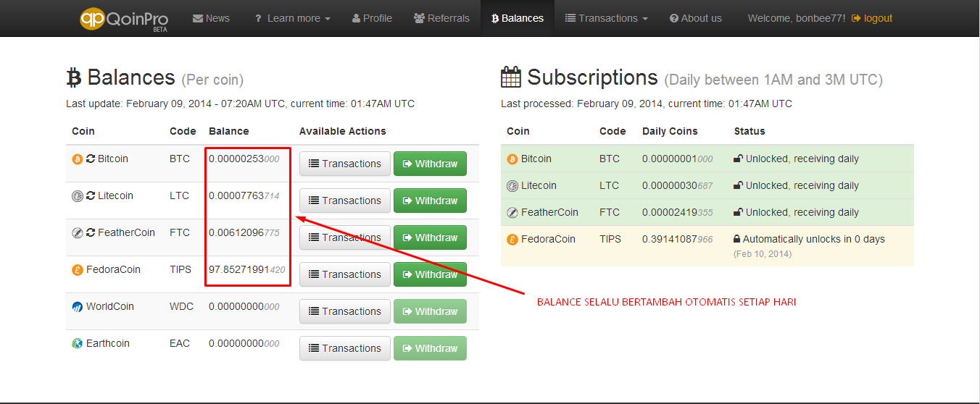Select the Balances tab
The width and height of the screenshot is (980, 404).
517,18
